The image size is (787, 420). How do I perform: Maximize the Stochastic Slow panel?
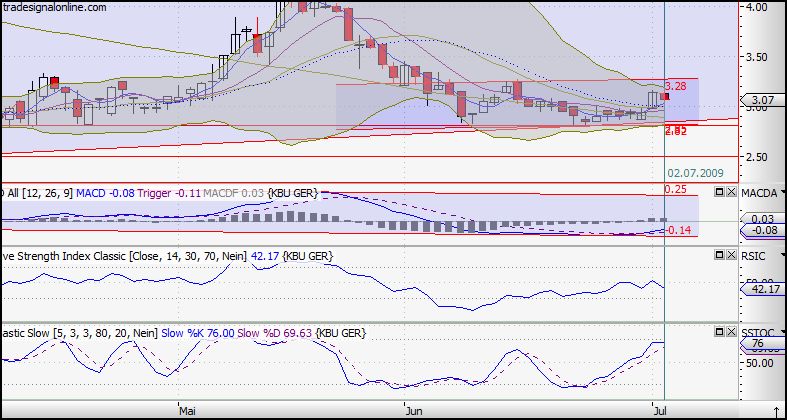[x=718, y=331]
